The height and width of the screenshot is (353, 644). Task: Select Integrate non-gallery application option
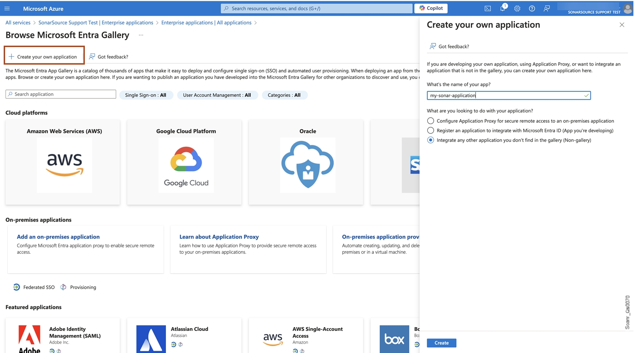430,140
